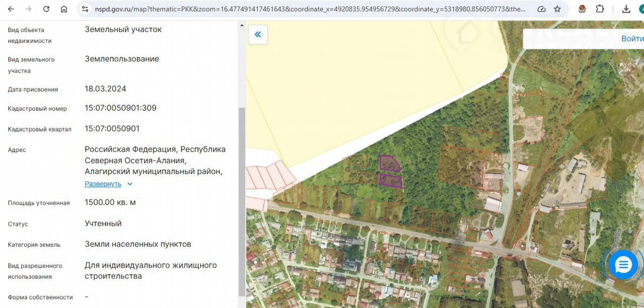Open the browser Extensions puzzle icon
The image size is (644, 308).
(x=600, y=9)
